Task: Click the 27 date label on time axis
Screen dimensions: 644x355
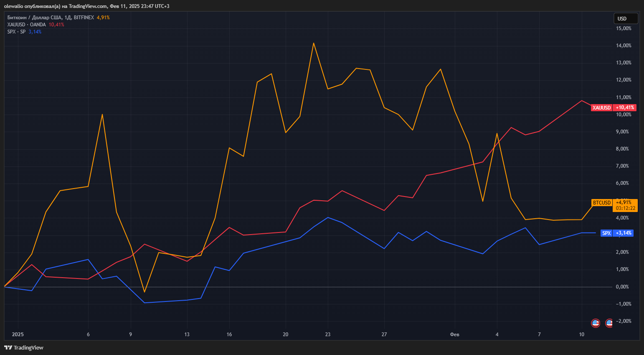Action: click(384, 335)
